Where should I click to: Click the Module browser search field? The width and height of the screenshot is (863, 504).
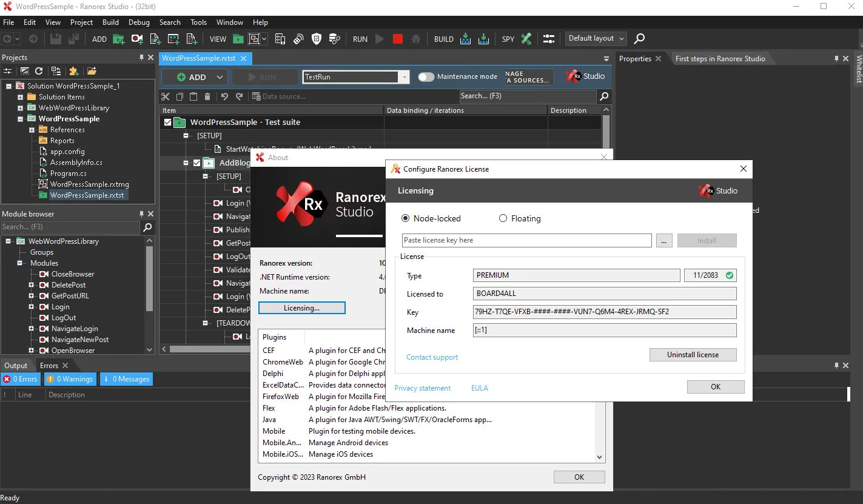(70, 227)
